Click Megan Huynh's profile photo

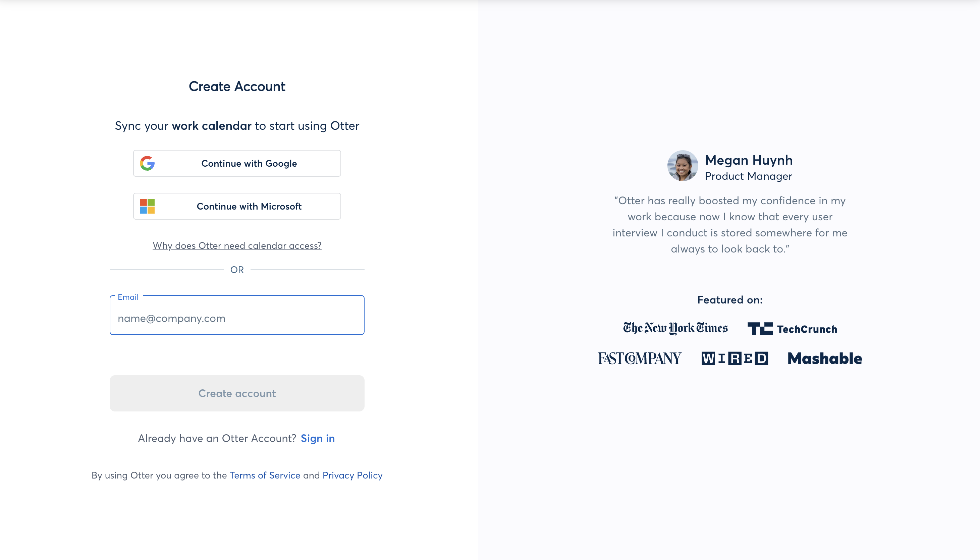[x=682, y=166]
